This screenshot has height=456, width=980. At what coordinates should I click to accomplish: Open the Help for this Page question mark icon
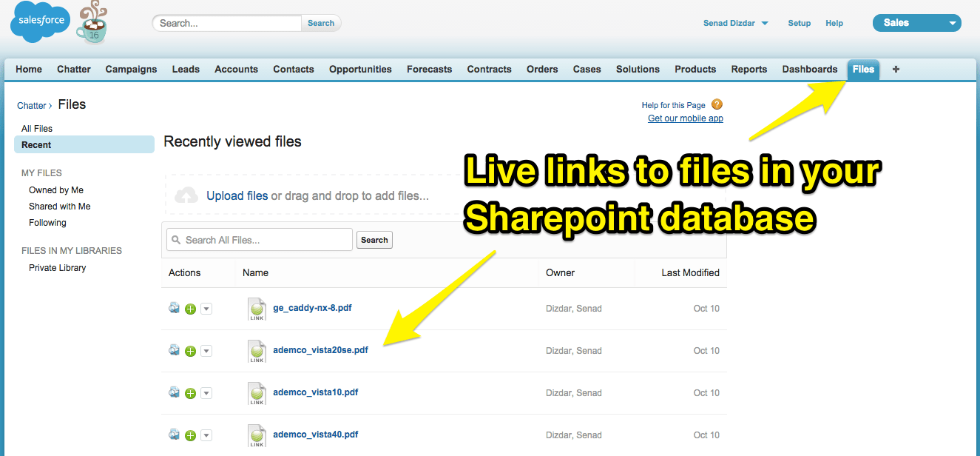pos(716,104)
